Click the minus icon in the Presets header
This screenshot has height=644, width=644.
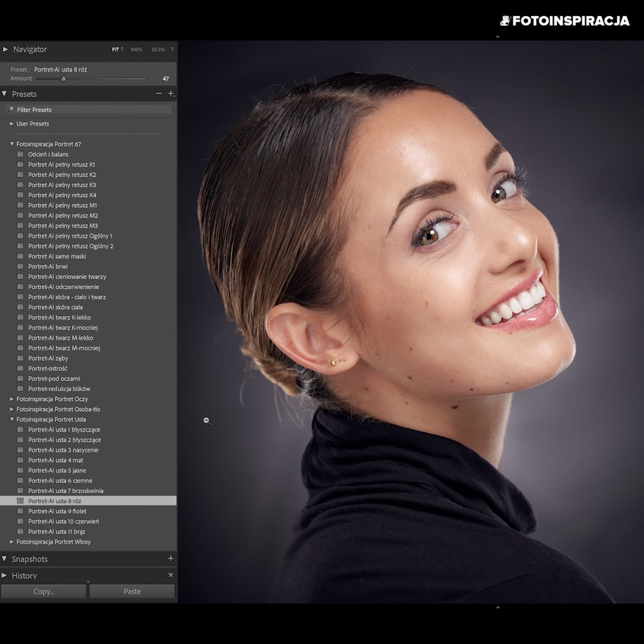pyautogui.click(x=159, y=94)
